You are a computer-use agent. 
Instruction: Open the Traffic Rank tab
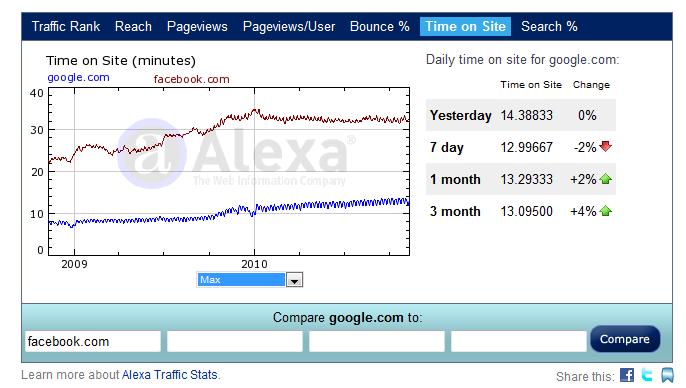66,26
